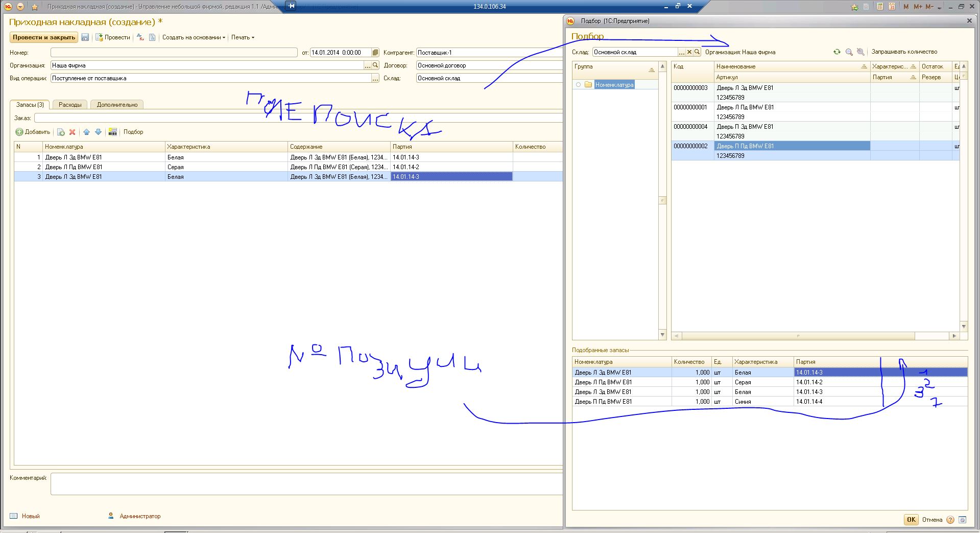Viewport: 980px width, 533px height.
Task: Select the Номенклатура group radio button
Action: click(x=578, y=85)
